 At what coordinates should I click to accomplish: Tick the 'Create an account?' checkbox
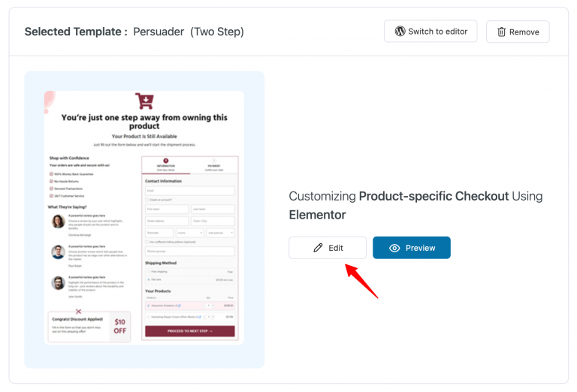coord(147,200)
